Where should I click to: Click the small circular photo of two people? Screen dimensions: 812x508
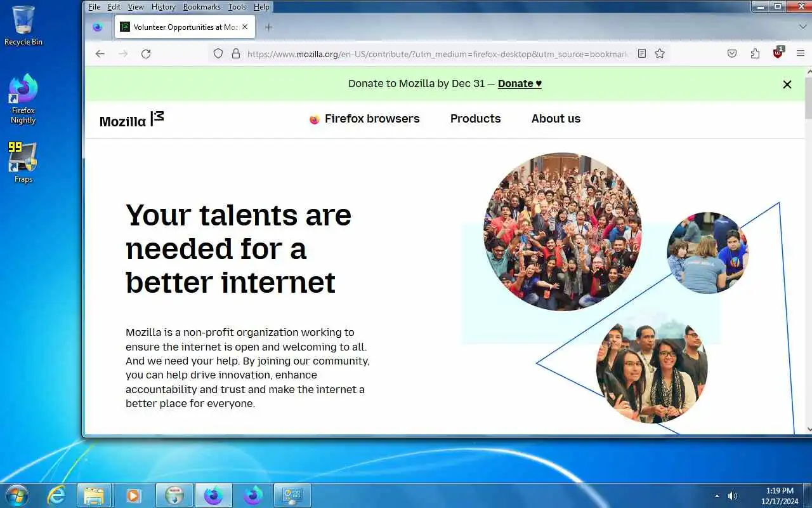tap(707, 253)
